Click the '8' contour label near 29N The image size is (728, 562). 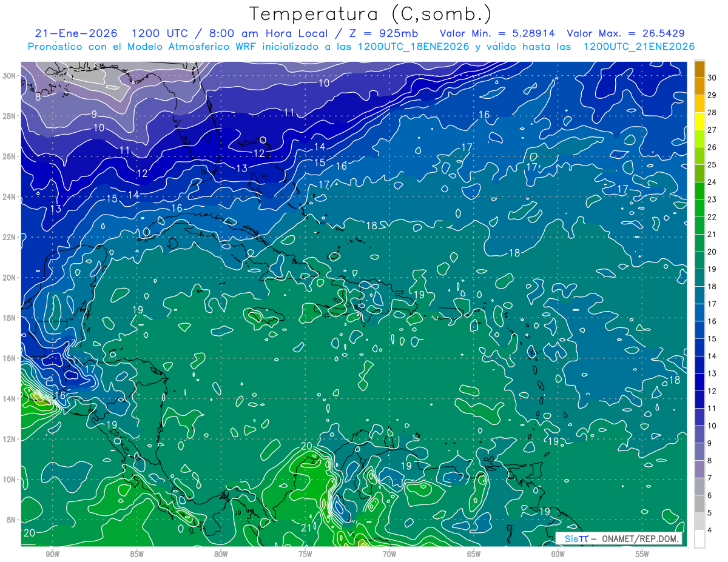point(38,96)
